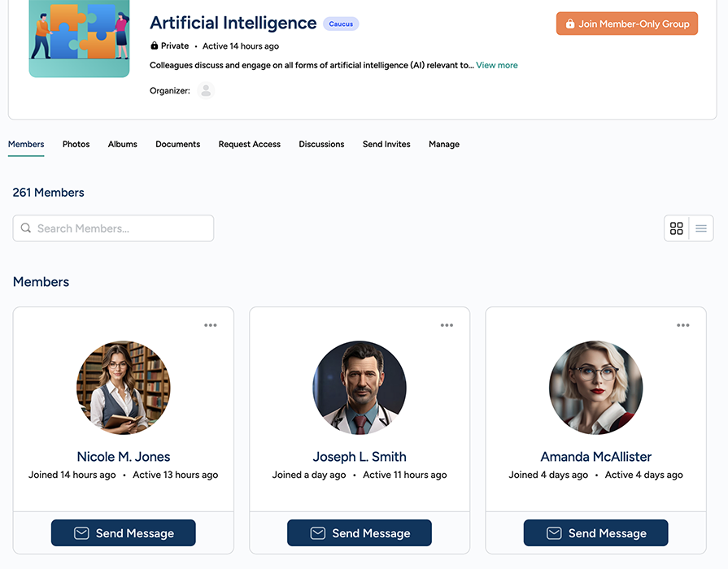The width and height of the screenshot is (728, 569).
Task: Click the search magnifier icon
Action: coord(26,228)
